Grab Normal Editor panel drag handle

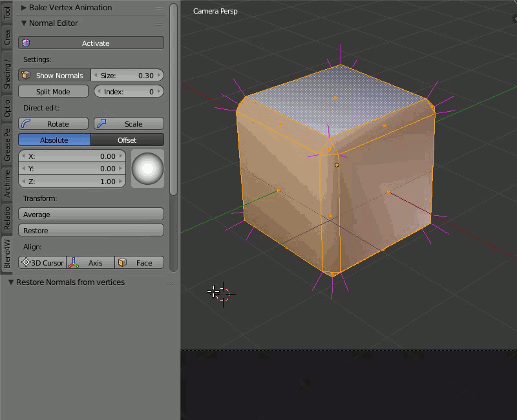coord(159,24)
